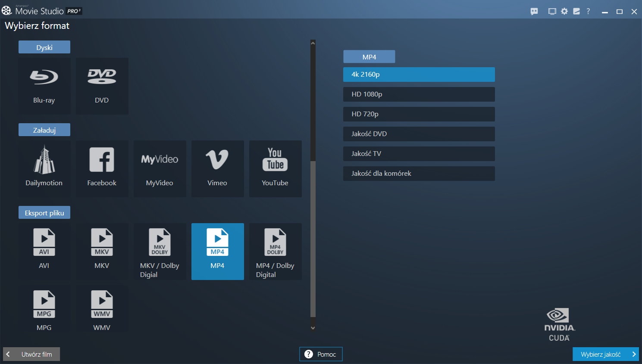
Task: Open the feedback chat icon
Action: pos(534,12)
